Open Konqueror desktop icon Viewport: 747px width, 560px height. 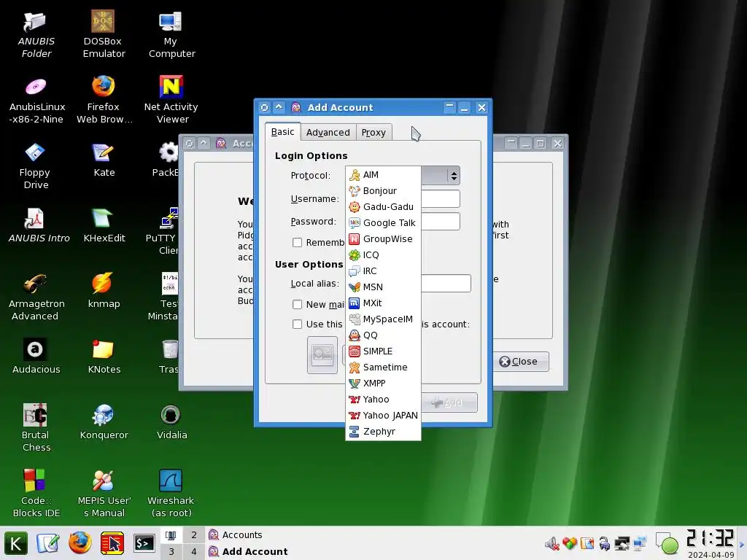click(104, 422)
